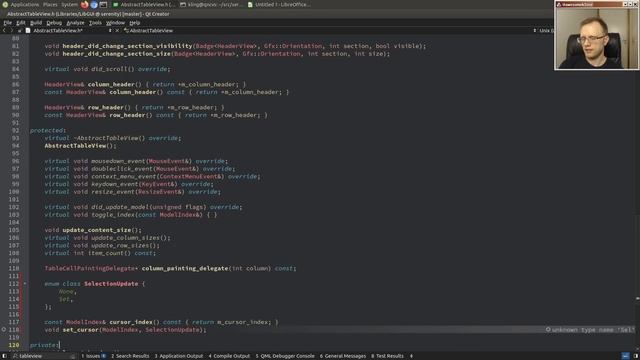Open the Window menu
Image resolution: width=640 pixels, height=360 pixels.
[115, 23]
